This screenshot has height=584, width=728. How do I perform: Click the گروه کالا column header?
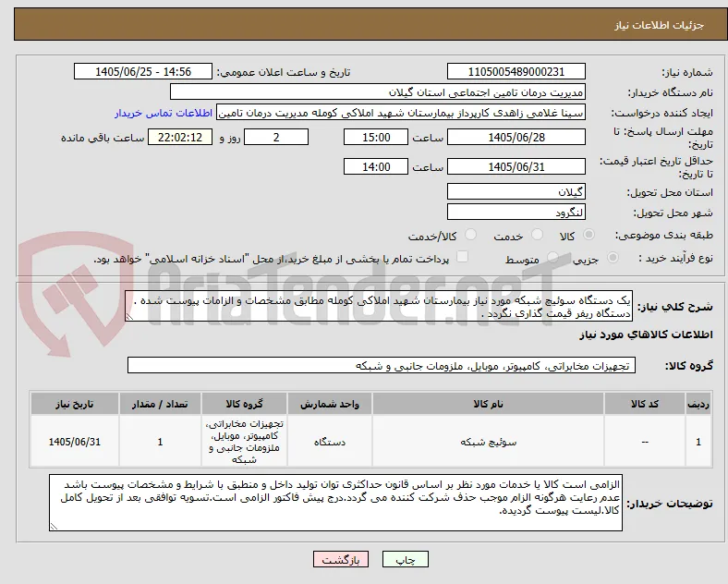(x=244, y=404)
